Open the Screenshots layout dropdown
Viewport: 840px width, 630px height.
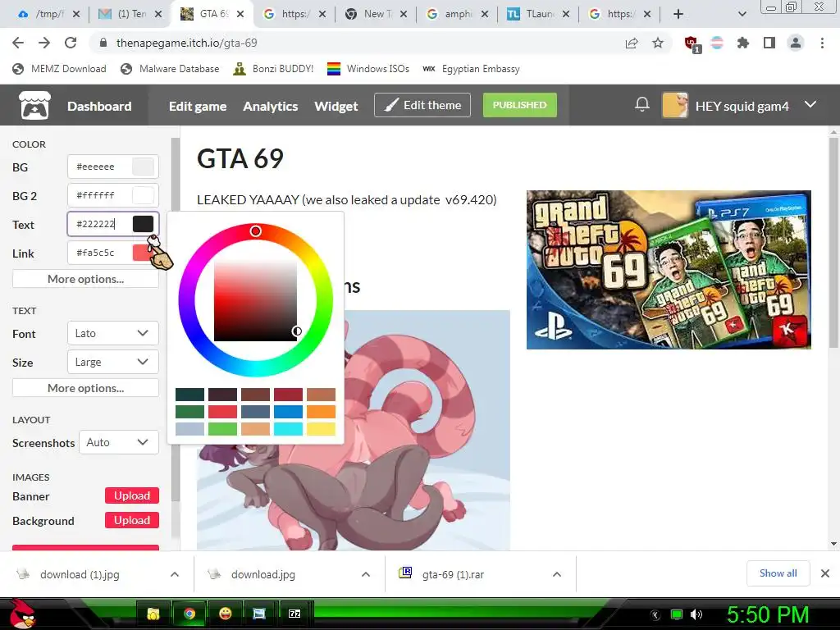coord(119,442)
